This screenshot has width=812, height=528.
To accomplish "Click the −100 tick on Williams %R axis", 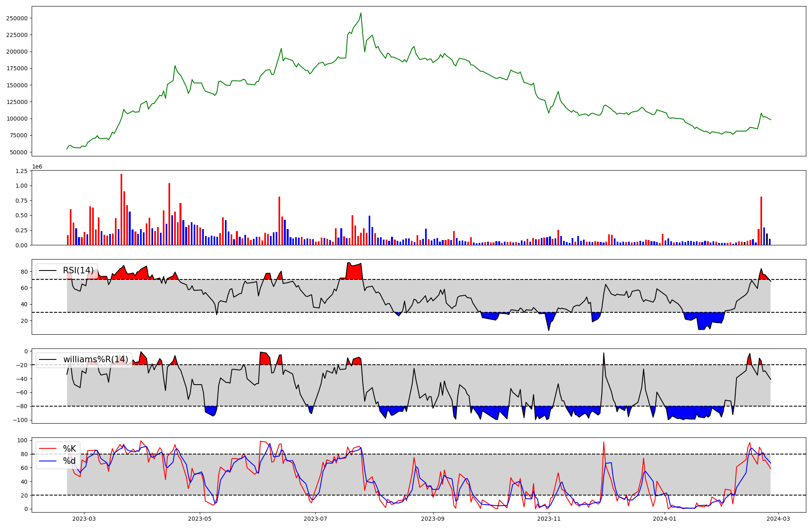I will (20, 420).
